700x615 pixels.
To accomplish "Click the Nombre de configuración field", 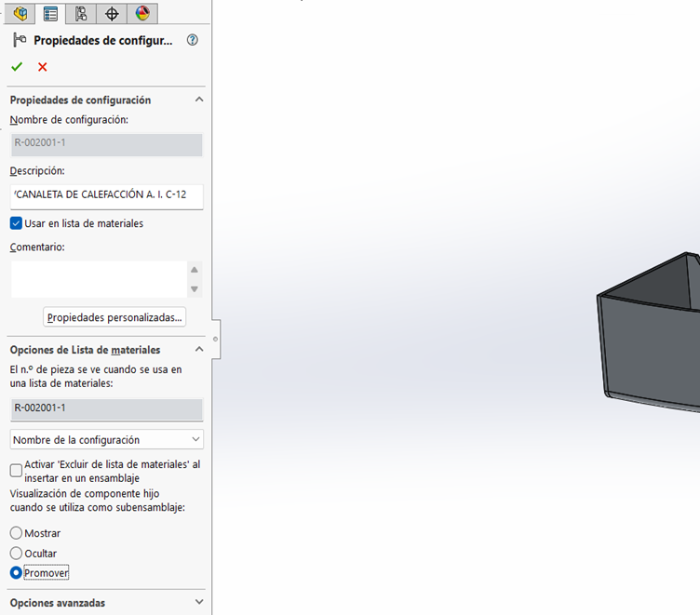I will (x=107, y=144).
